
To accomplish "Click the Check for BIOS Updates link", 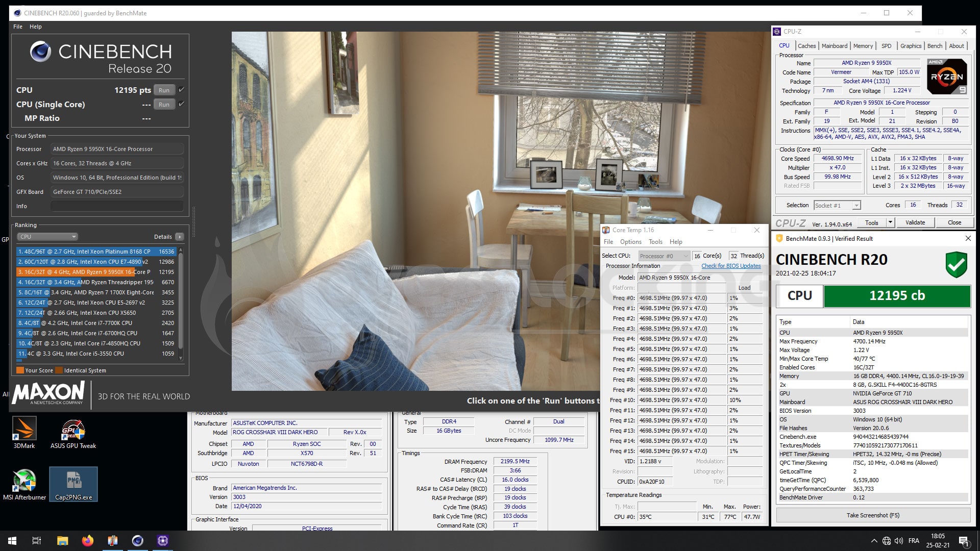I will point(731,266).
